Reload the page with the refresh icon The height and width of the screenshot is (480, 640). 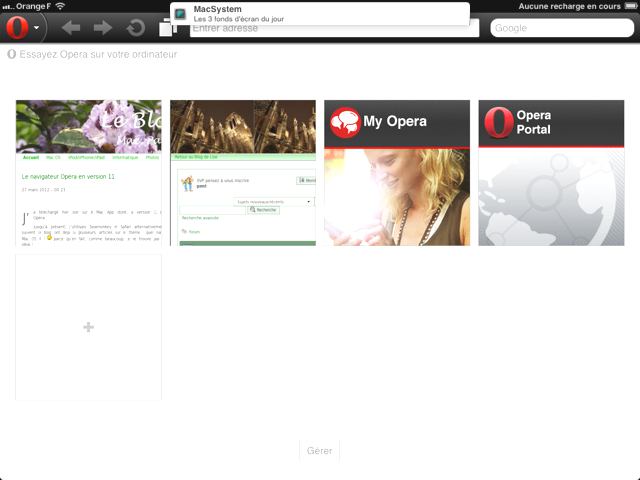135,28
